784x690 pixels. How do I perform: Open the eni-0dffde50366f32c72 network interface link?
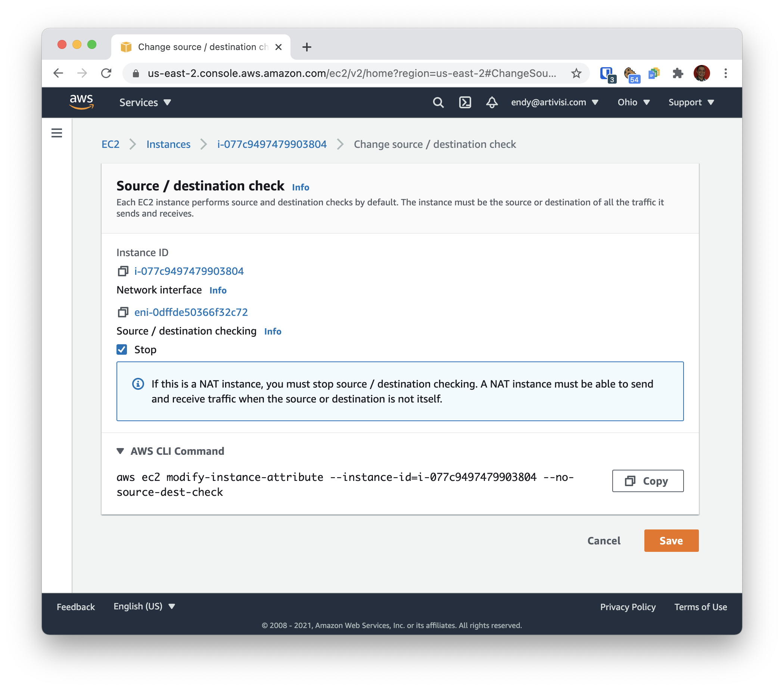click(x=191, y=312)
